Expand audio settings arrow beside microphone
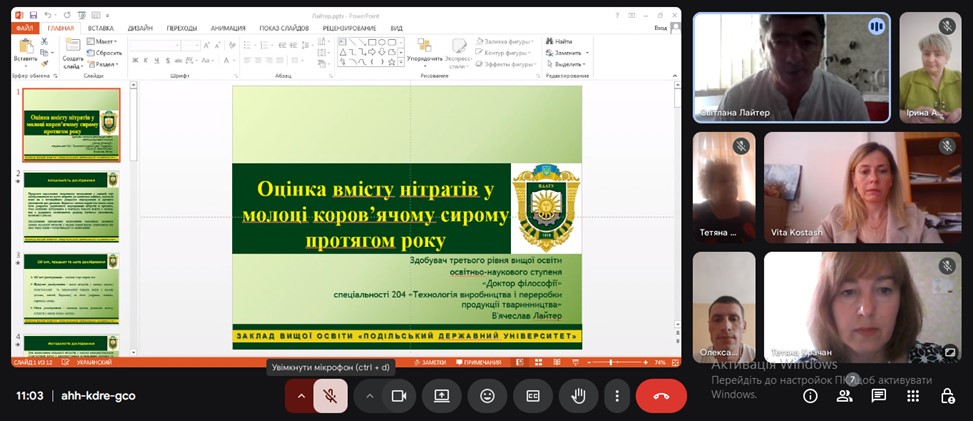The width and height of the screenshot is (973, 421). (300, 395)
